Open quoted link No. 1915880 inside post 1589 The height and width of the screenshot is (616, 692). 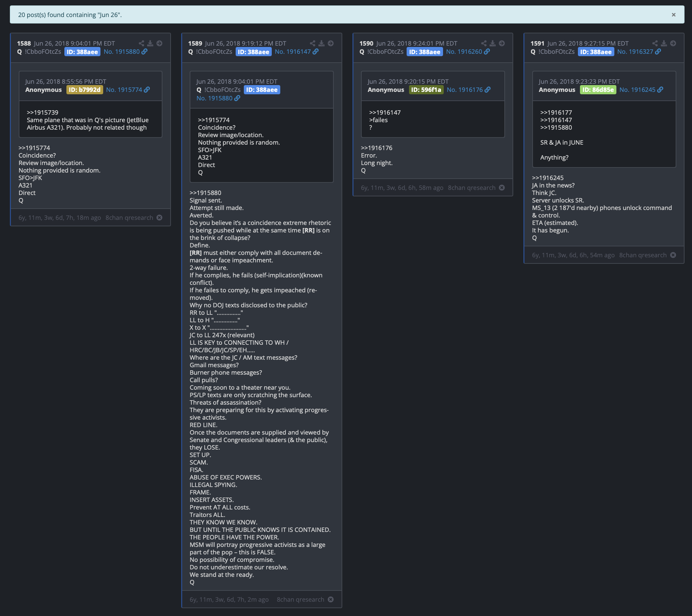pos(218,98)
